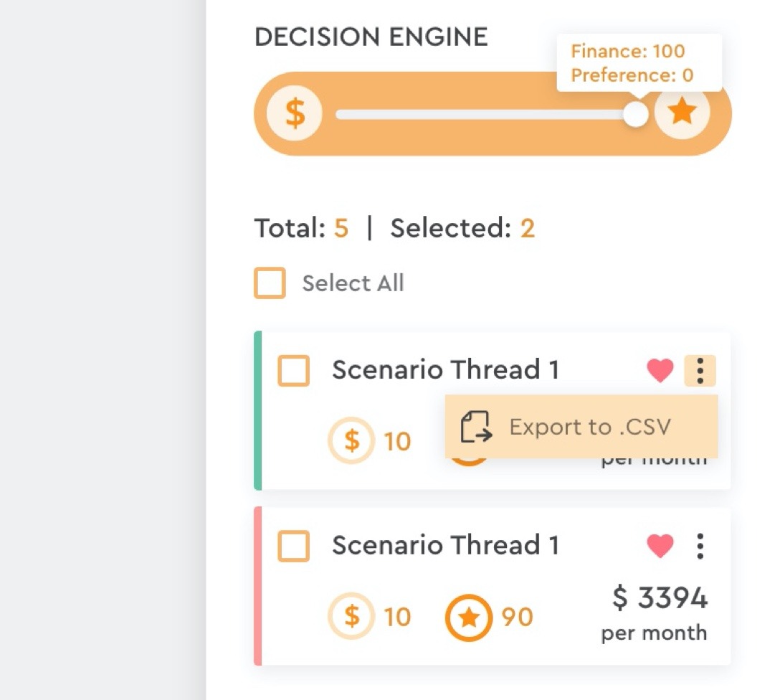Check the second Scenario Thread 1 checkbox
This screenshot has width=780, height=700.
[x=292, y=545]
